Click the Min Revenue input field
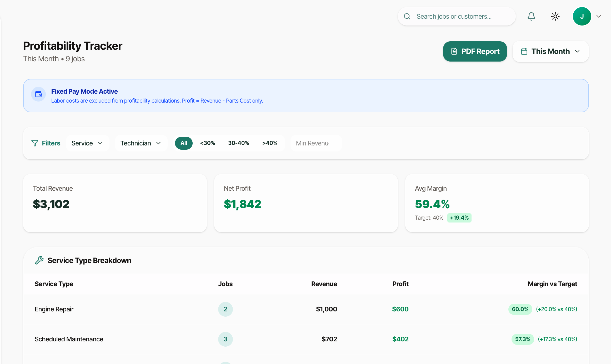The image size is (611, 364). [x=316, y=143]
